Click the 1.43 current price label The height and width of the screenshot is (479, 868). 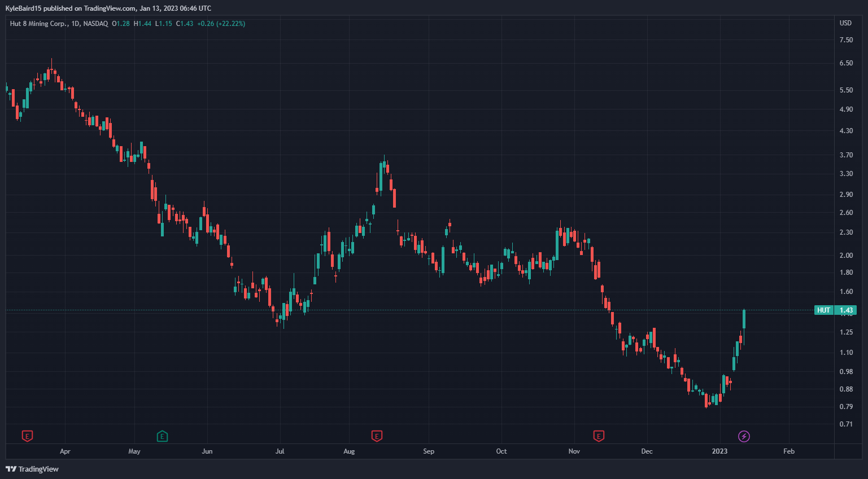tap(846, 310)
